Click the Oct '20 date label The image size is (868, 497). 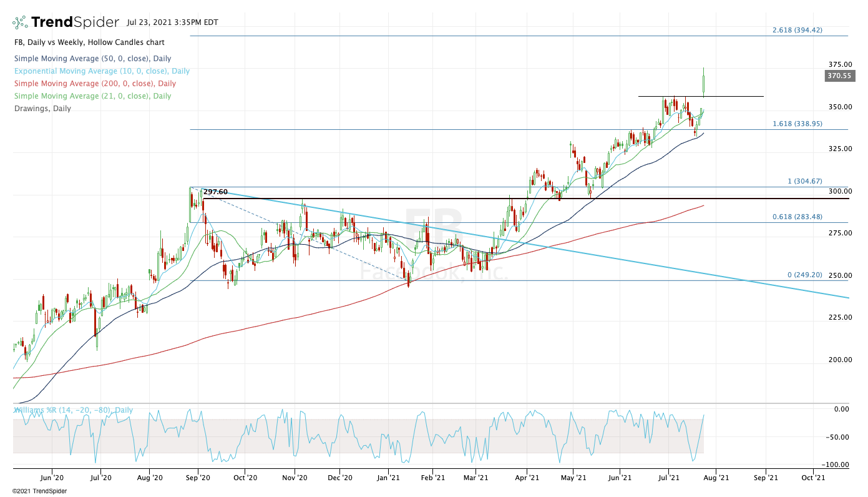(245, 478)
